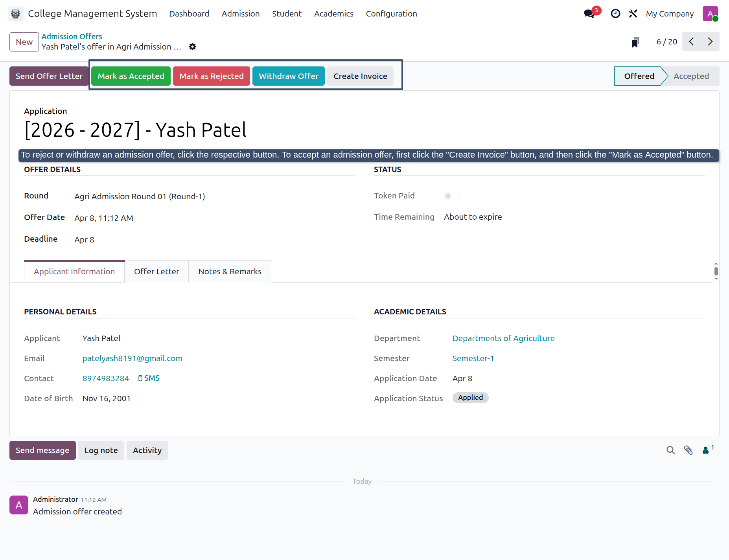Switch to the Offer Letter tab
This screenshot has height=560, width=729.
click(156, 272)
